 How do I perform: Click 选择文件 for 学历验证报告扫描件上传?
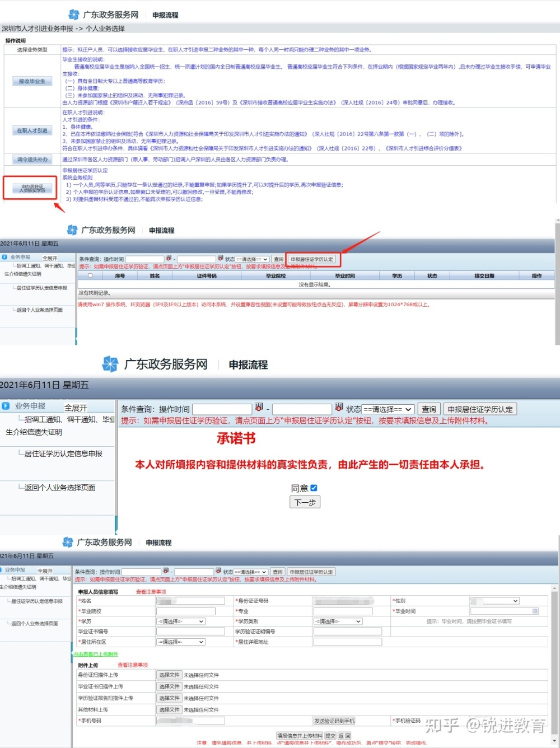point(169,698)
